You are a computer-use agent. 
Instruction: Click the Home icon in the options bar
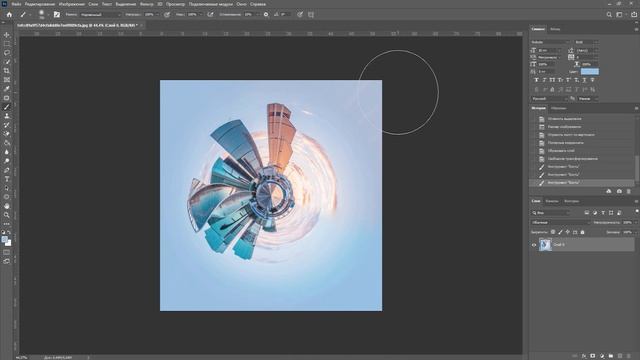pos(9,14)
